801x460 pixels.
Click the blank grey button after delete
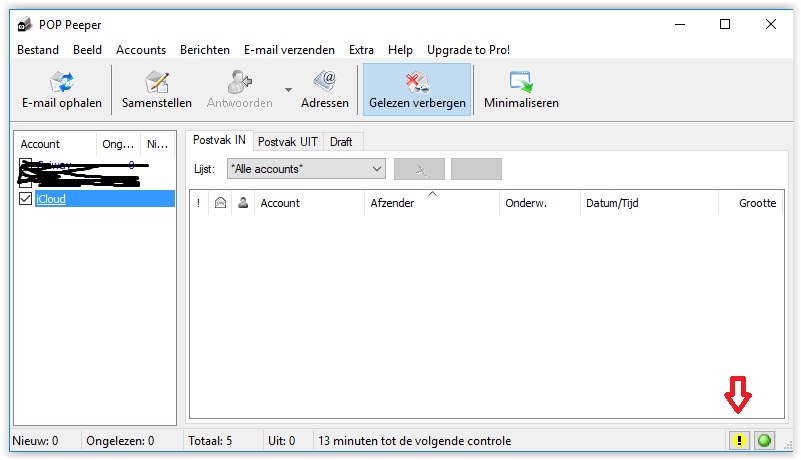coord(476,169)
